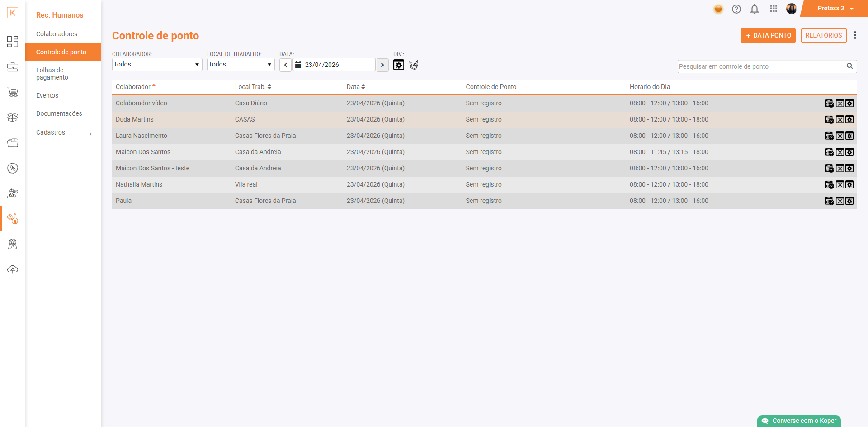Click the cloud upload icon in sidebar

pos(13,269)
